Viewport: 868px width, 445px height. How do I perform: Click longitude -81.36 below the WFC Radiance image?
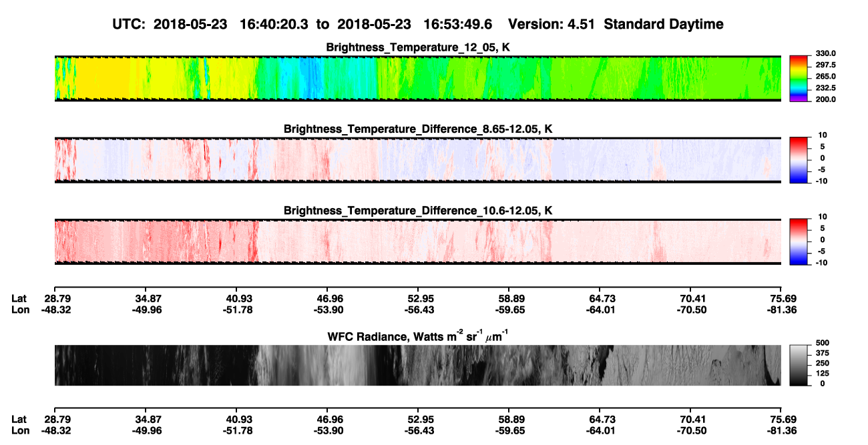click(x=781, y=430)
